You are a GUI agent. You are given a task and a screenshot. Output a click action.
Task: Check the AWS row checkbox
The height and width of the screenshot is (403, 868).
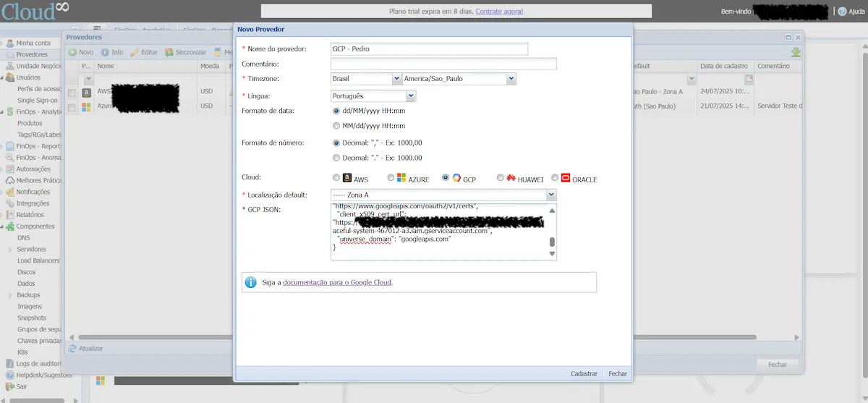(x=72, y=93)
